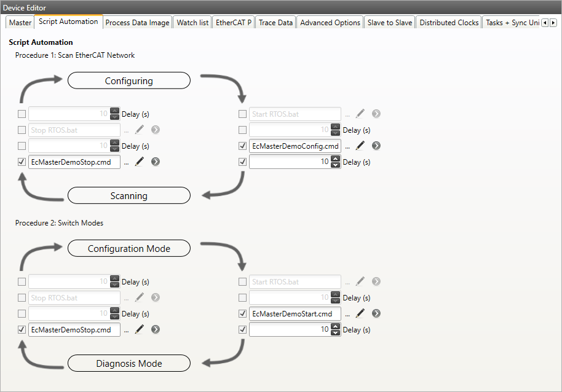Run EcMasterDemoStart.cmd using its arrow icon
Viewport: 562px width, 392px height.
(376, 313)
